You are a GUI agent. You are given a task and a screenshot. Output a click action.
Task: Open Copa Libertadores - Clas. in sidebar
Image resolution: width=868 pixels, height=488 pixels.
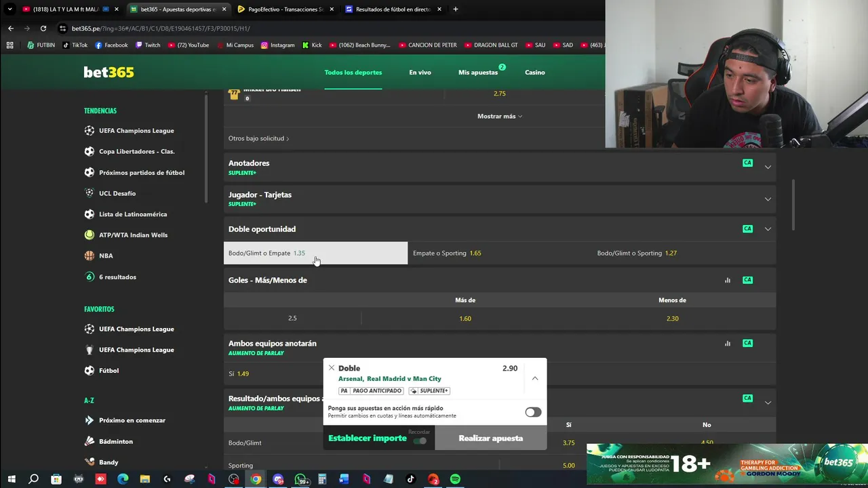coord(136,152)
